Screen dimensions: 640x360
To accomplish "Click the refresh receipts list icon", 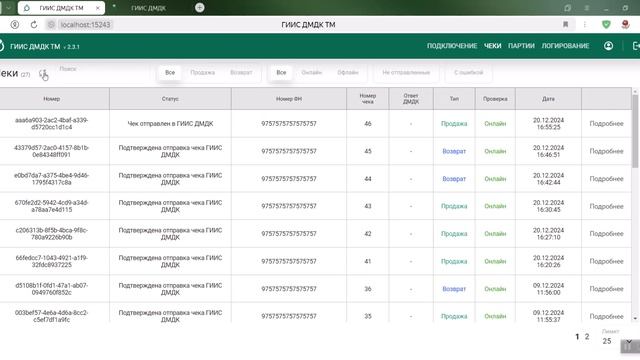I will coord(43,74).
